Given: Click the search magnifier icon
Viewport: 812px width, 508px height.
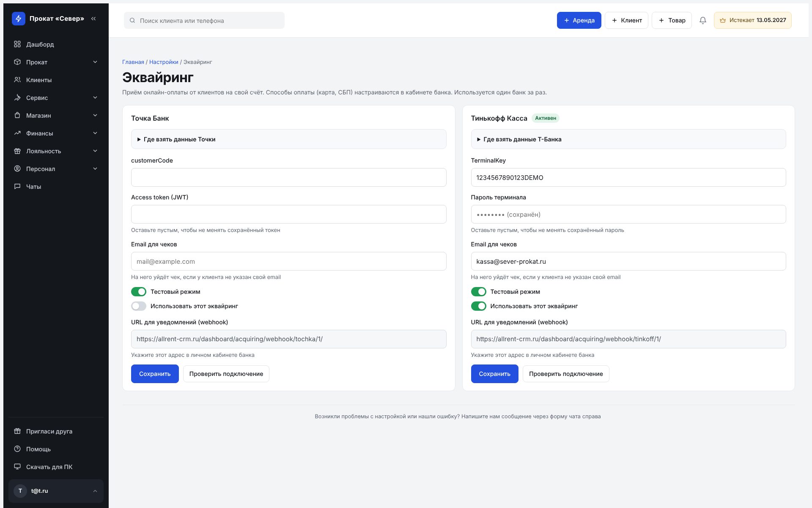Looking at the screenshot, I should coord(132,20).
